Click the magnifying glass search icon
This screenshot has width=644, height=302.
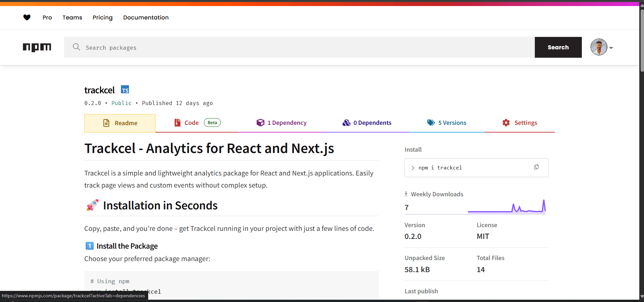(76, 47)
